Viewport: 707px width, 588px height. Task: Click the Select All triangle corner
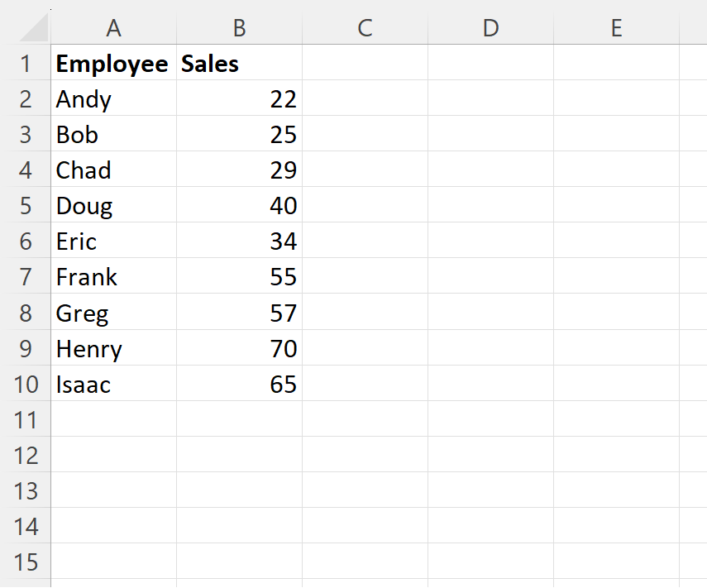click(x=27, y=27)
